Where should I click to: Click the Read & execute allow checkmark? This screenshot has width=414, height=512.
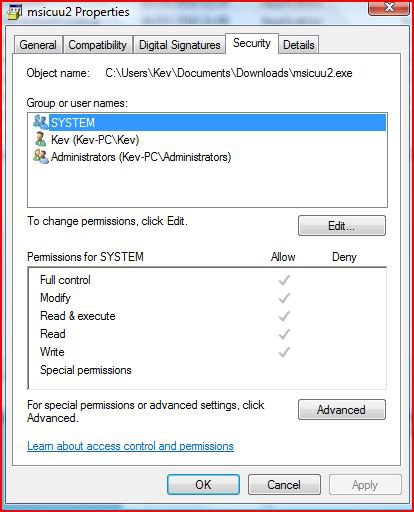(x=284, y=316)
